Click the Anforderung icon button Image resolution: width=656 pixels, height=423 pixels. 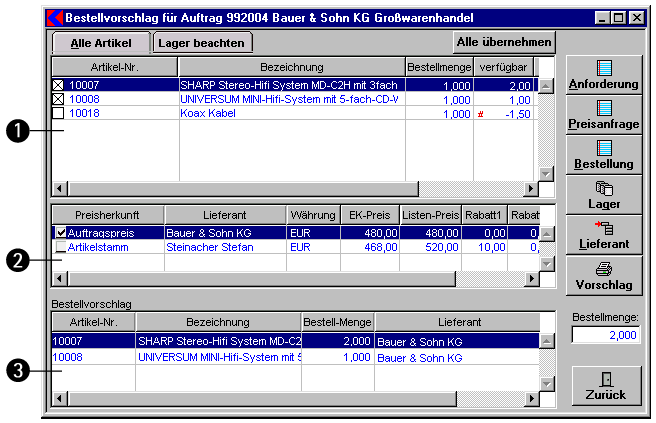tap(603, 75)
